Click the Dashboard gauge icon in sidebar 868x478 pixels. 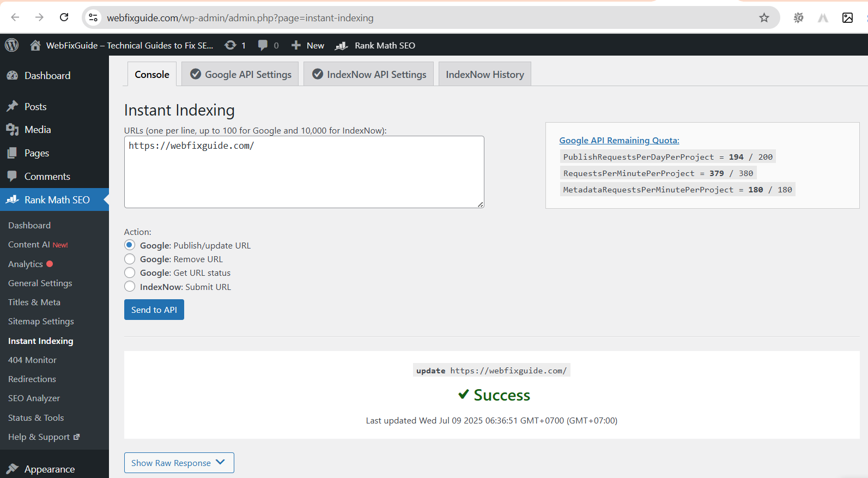point(13,76)
